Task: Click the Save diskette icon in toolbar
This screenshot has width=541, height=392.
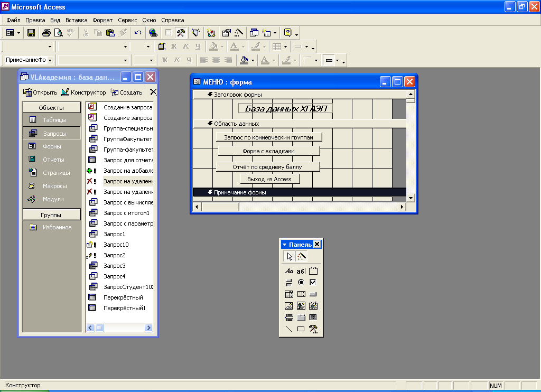Action: (x=31, y=33)
